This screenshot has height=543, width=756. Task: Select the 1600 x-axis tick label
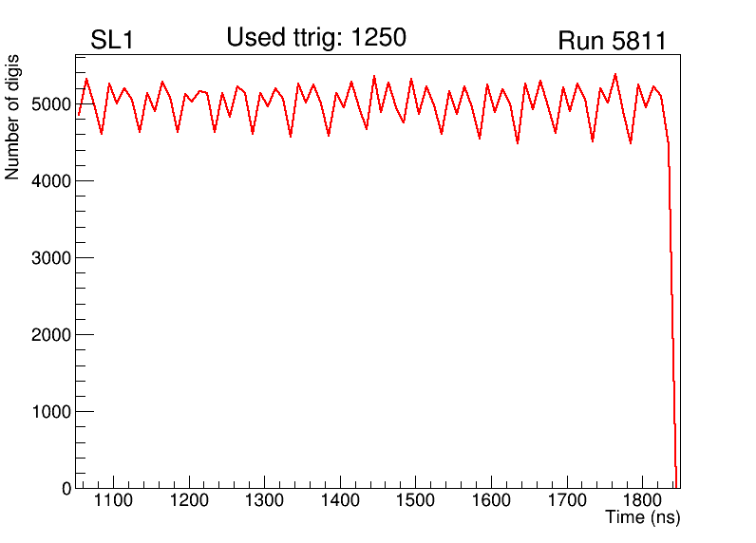491,501
